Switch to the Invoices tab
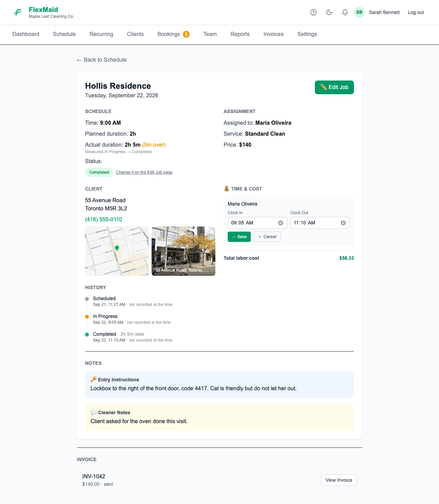 click(273, 34)
